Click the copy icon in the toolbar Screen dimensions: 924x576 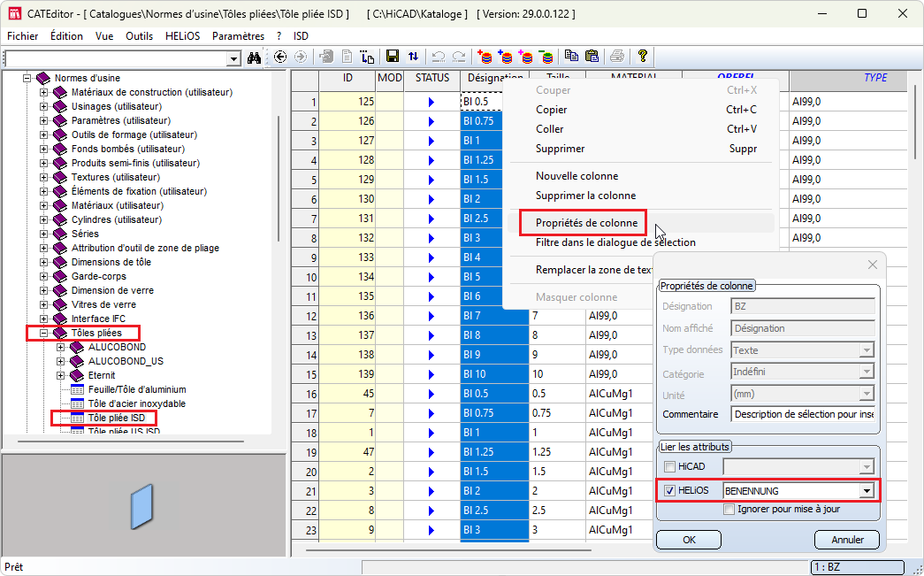tap(571, 57)
